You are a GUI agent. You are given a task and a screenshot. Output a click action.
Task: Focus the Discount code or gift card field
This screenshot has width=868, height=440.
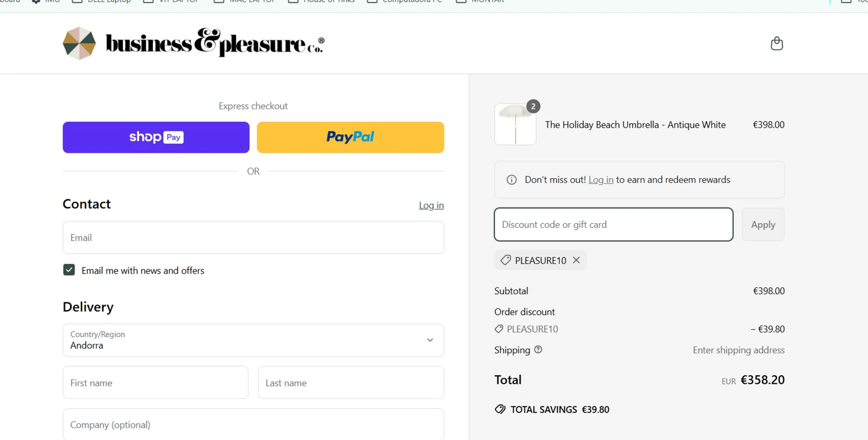(x=613, y=224)
